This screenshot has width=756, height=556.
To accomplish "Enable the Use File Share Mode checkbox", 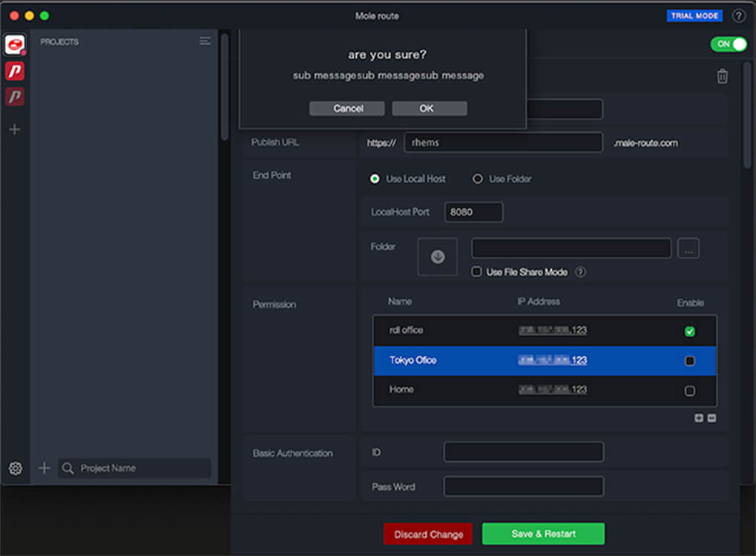I will [x=477, y=272].
